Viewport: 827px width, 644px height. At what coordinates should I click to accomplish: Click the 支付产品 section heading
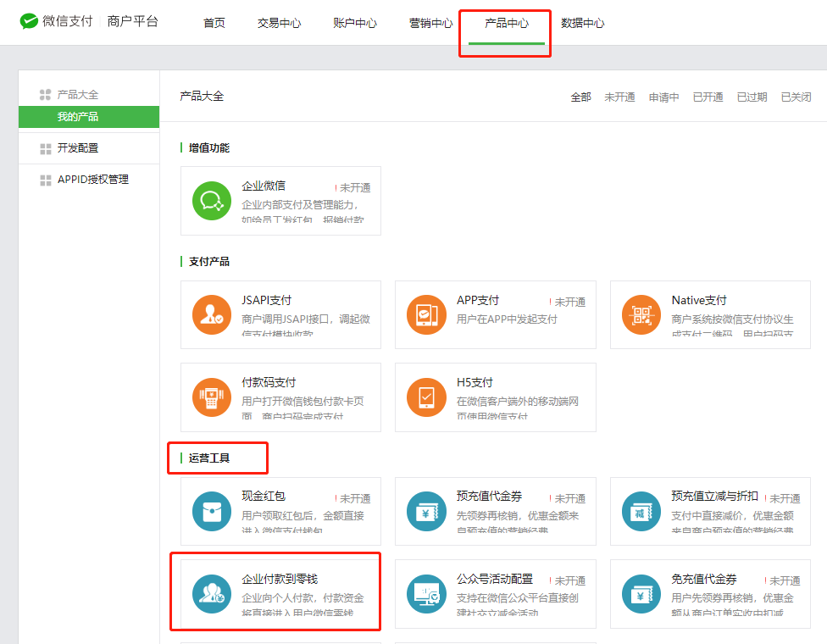coord(208,262)
